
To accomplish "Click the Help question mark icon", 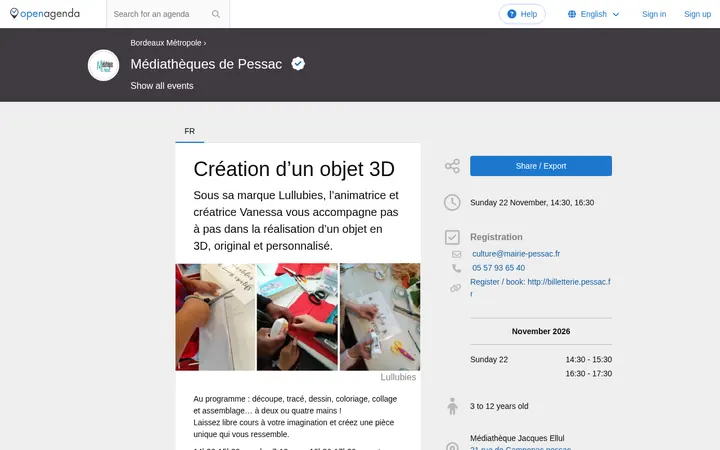I will (x=512, y=14).
